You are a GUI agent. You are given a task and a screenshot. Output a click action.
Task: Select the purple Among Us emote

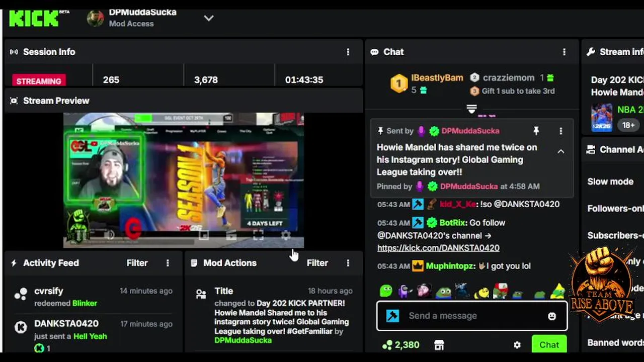[x=405, y=291]
